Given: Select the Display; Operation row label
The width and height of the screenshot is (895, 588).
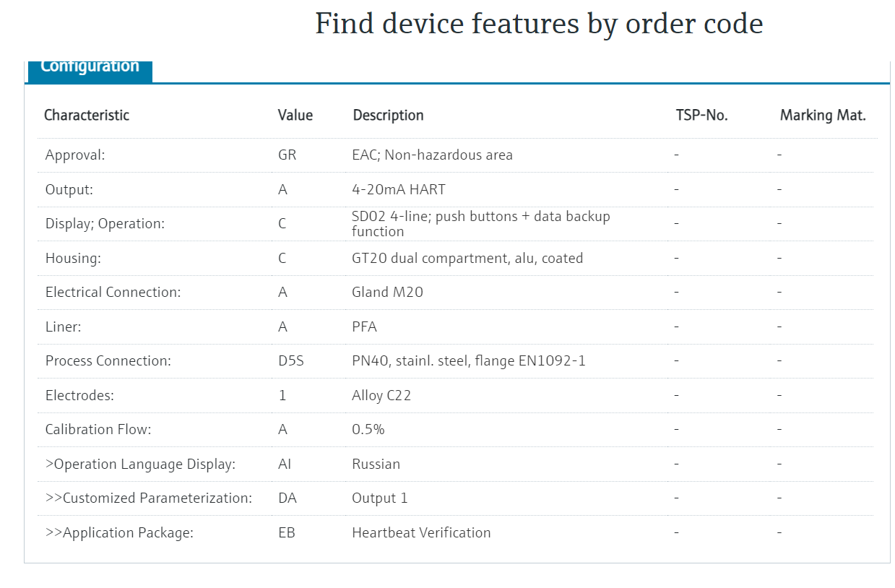Looking at the screenshot, I should [105, 224].
